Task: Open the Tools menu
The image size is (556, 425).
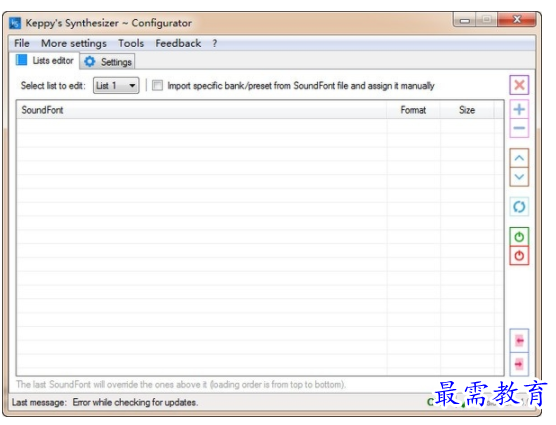Action: pyautogui.click(x=131, y=43)
